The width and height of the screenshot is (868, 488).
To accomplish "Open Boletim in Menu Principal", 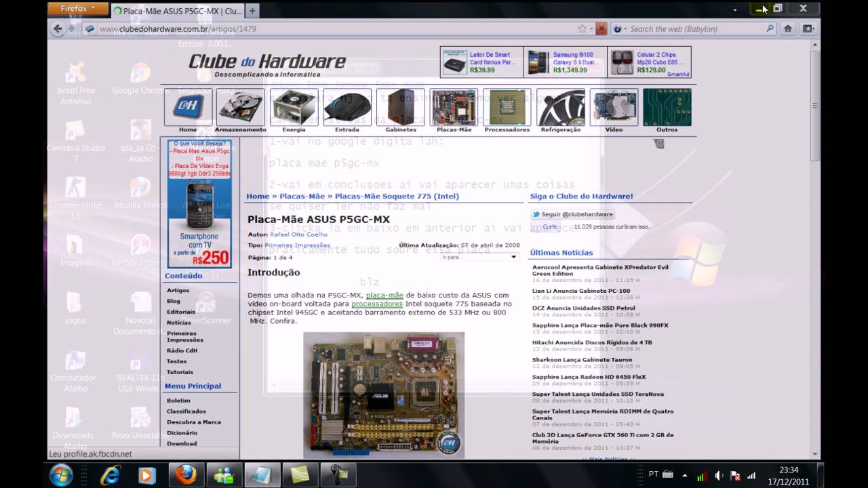I will (179, 401).
